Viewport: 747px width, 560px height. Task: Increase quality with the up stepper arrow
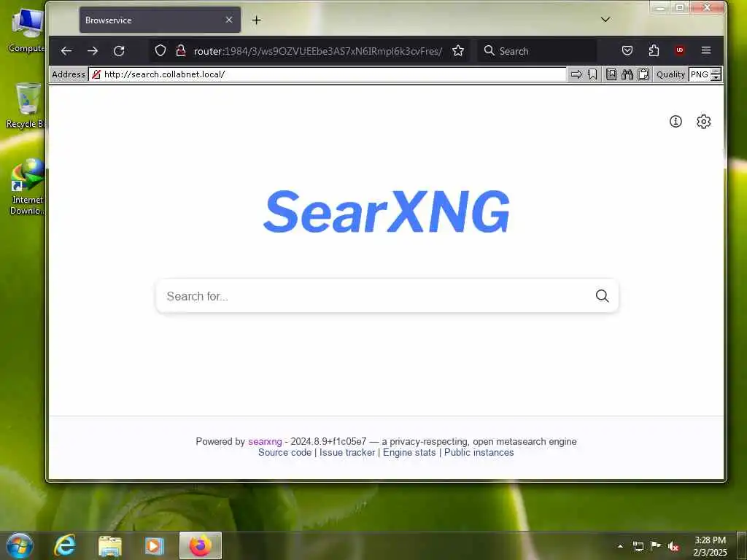click(x=716, y=71)
